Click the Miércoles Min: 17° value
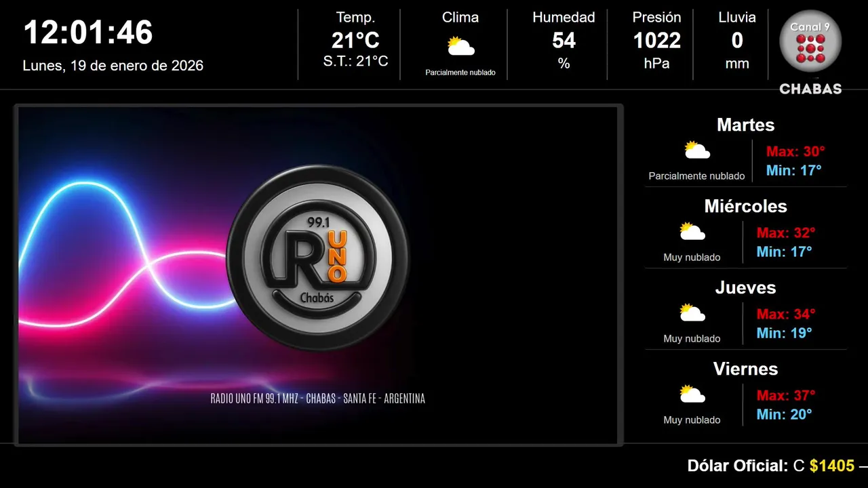Viewport: 868px width, 488px height. (x=784, y=252)
